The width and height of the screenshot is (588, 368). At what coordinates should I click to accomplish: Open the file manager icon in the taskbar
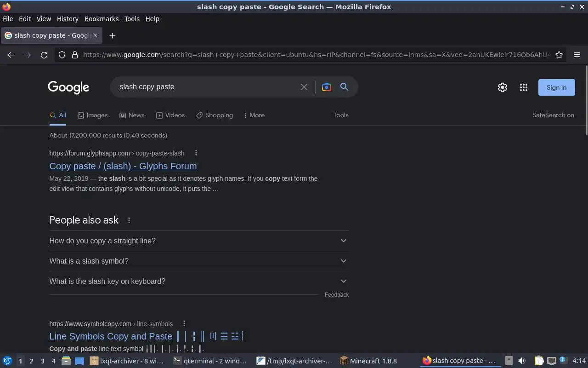66,361
